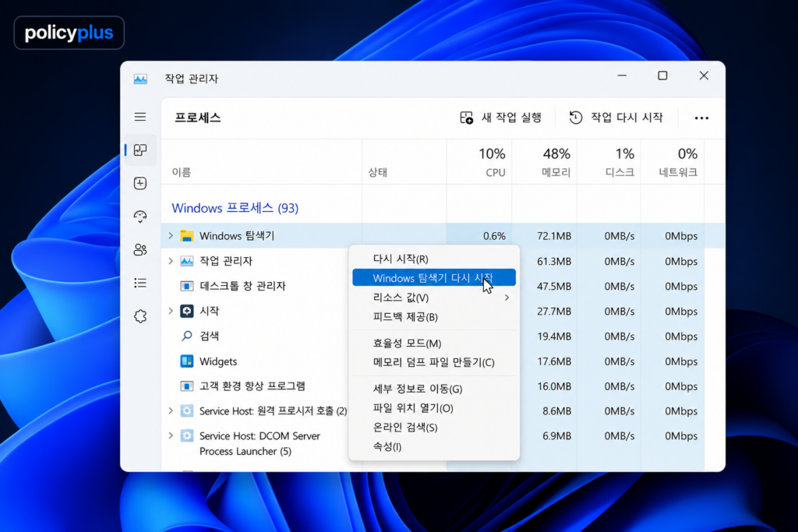This screenshot has width=798, height=532.
Task: Select the Processes sidebar icon
Action: pyautogui.click(x=140, y=150)
